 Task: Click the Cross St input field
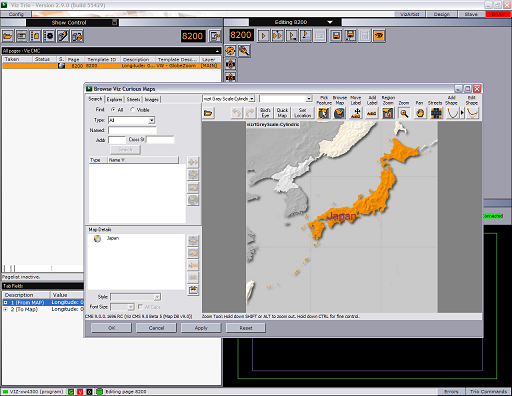(160, 140)
